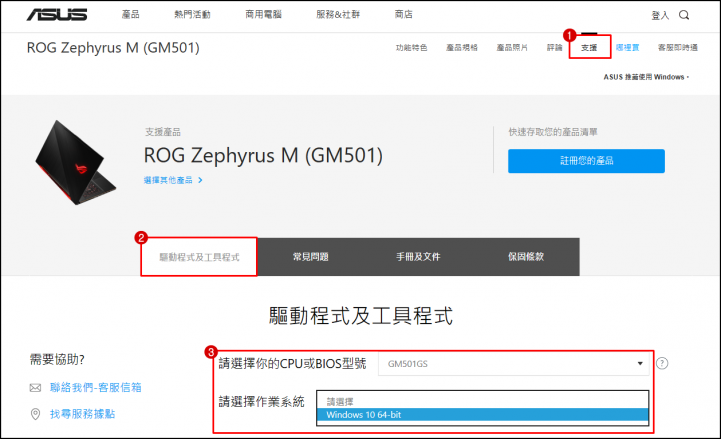Click the 登入 login link
The height and width of the screenshot is (439, 721).
[660, 15]
